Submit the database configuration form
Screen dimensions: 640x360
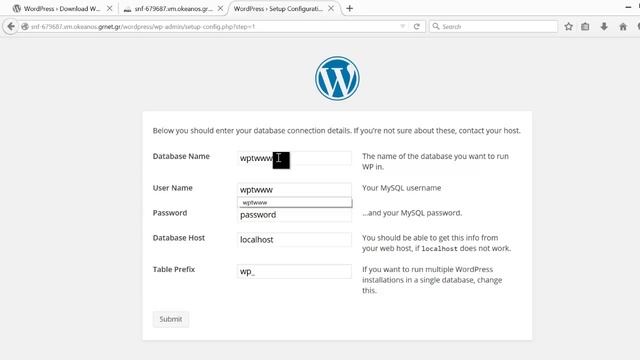(x=171, y=319)
